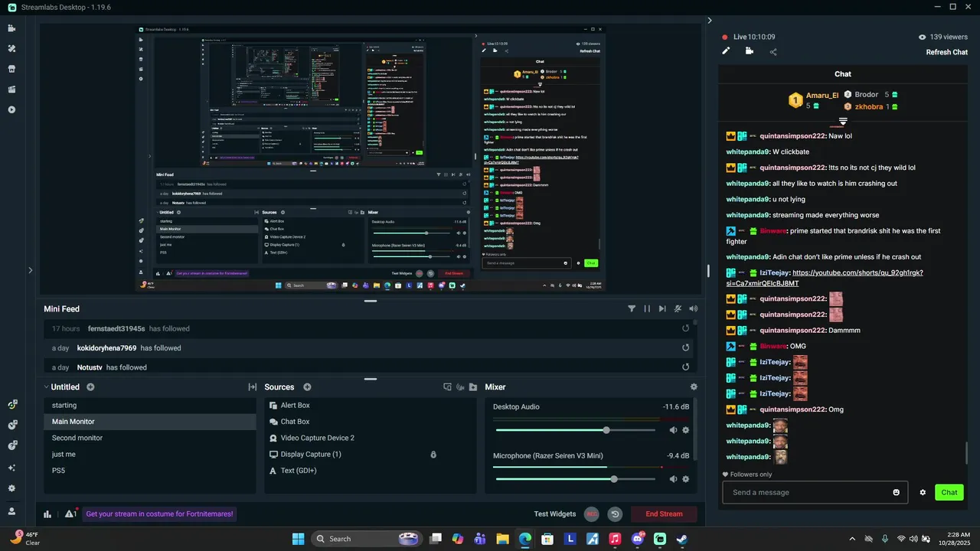Open the account profile icon in sidebar
980x551 pixels.
point(11,511)
